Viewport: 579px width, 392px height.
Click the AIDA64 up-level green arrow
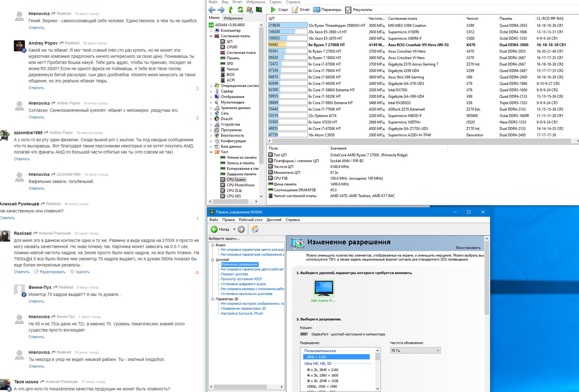coord(231,10)
